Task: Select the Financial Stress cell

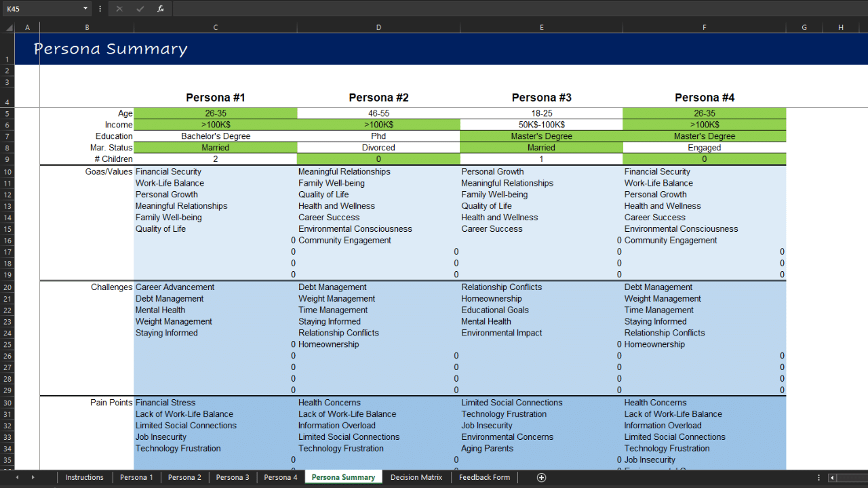Action: (x=216, y=403)
